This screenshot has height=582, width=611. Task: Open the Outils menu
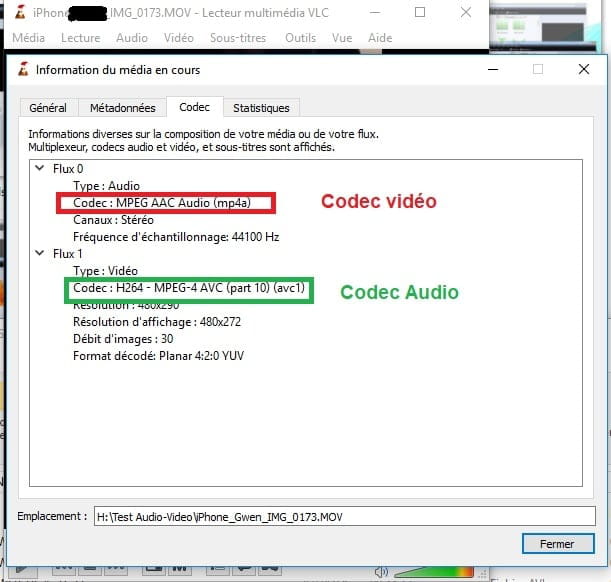coord(300,38)
